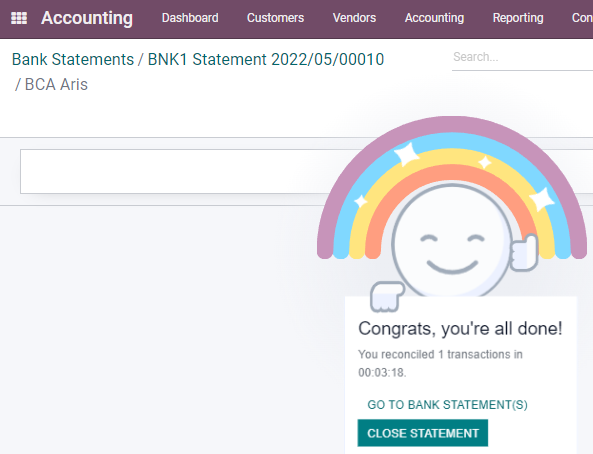Open the apps grid menu icon
Screen dimensions: 593x454
(x=19, y=18)
